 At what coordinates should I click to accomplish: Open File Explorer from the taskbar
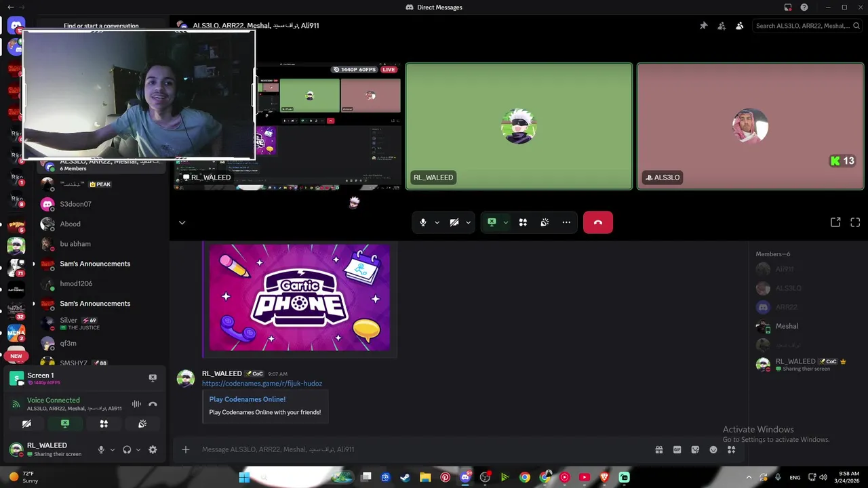[x=425, y=477]
